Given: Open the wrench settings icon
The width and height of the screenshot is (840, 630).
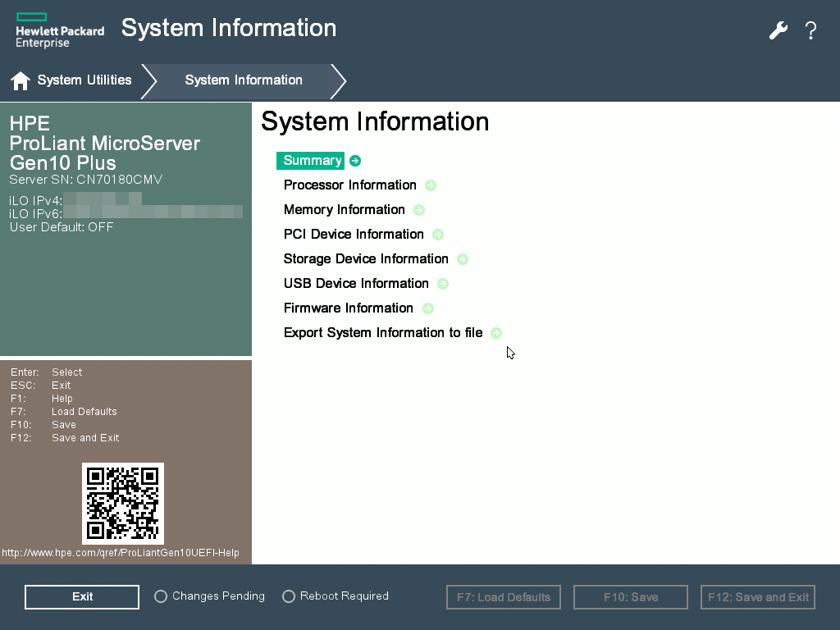Looking at the screenshot, I should pyautogui.click(x=778, y=30).
